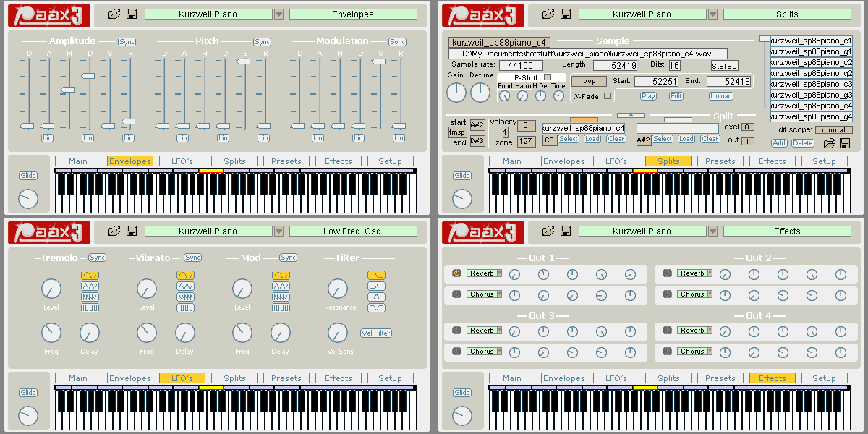Open split file via folder icon beside Delete
Screen dimensions: 868x434
click(x=830, y=143)
